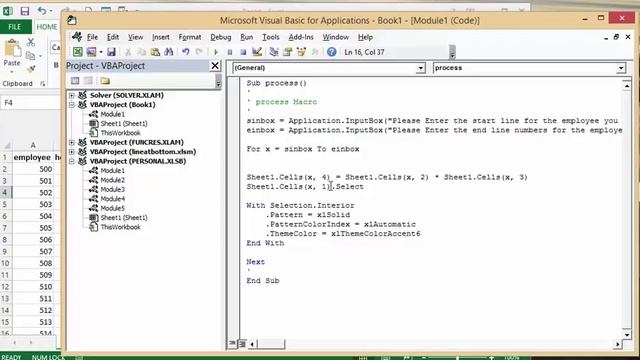Click the green Run Sub play icon
Screen dimensions: 640x360
[216, 52]
